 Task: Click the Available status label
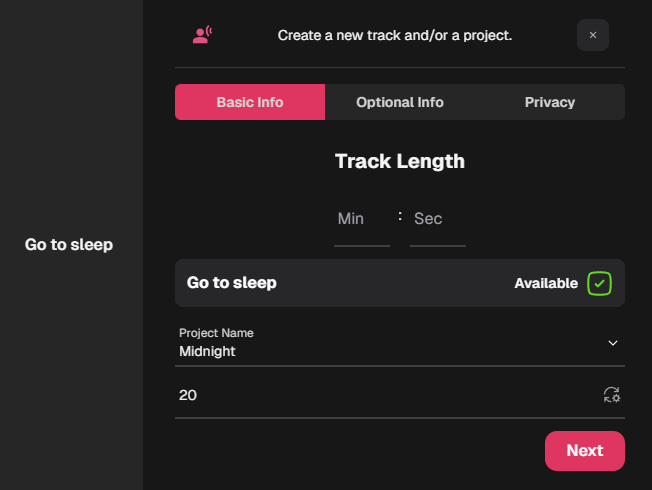point(546,283)
